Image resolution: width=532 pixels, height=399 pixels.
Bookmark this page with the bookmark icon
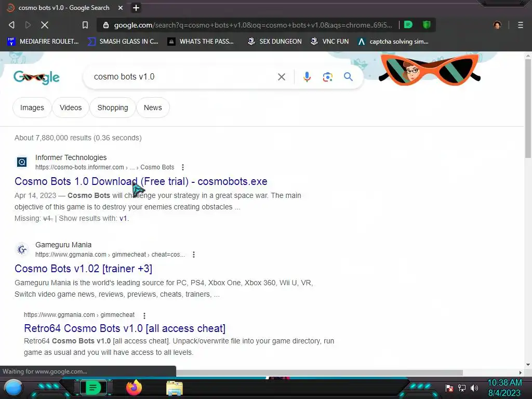click(85, 25)
